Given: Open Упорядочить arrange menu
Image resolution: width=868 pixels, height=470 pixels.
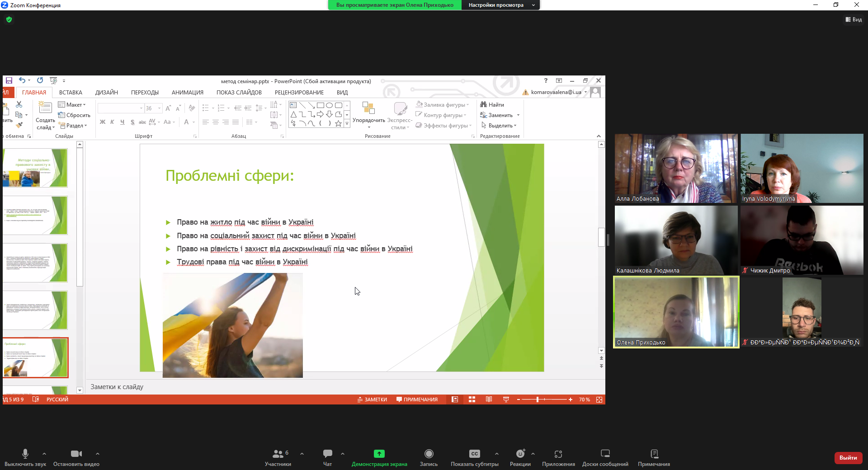Looking at the screenshot, I should [369, 115].
